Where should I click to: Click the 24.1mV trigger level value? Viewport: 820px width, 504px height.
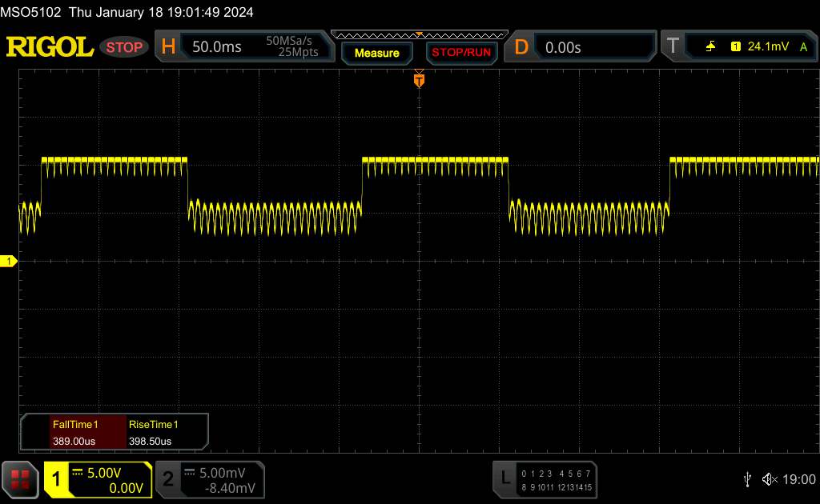[x=768, y=47]
